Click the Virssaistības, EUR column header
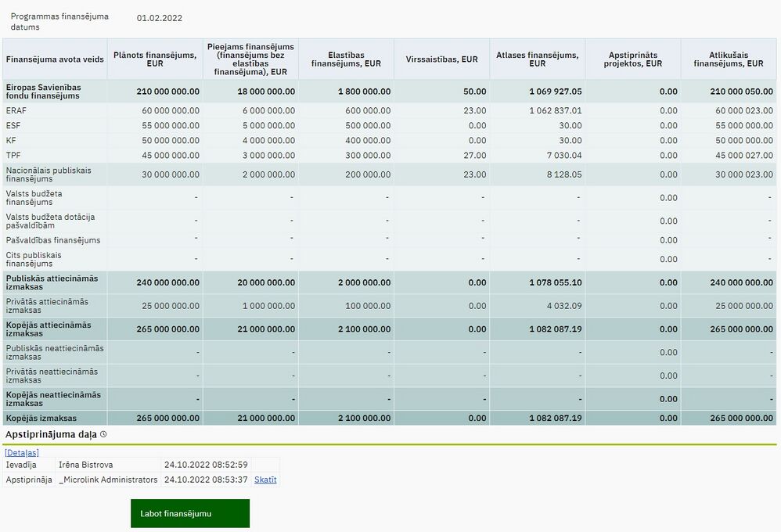Screen dimensions: 781x532 442,59
